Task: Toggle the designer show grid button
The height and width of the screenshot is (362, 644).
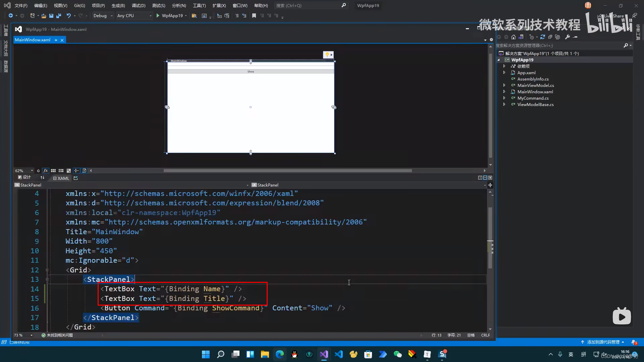Action: click(53, 171)
